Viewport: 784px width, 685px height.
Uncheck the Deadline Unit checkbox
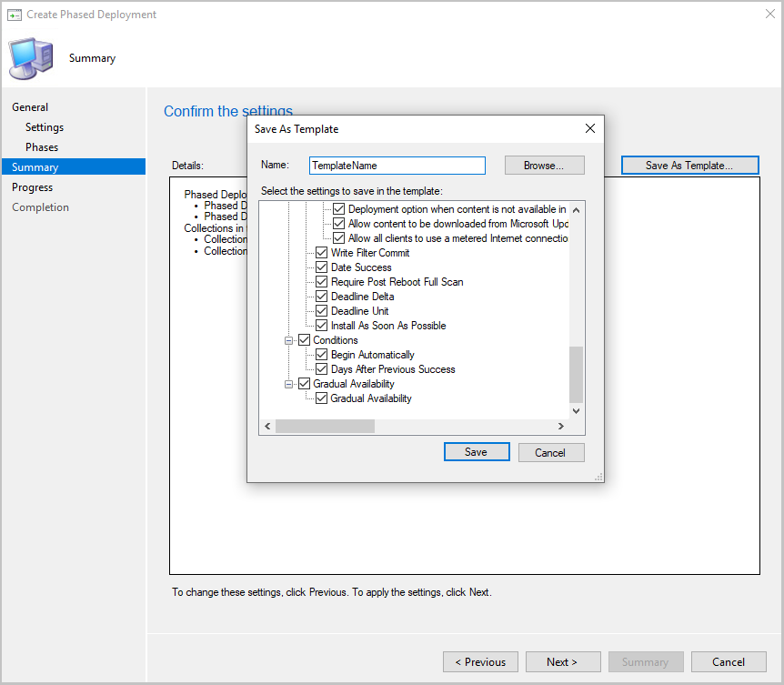tap(321, 310)
